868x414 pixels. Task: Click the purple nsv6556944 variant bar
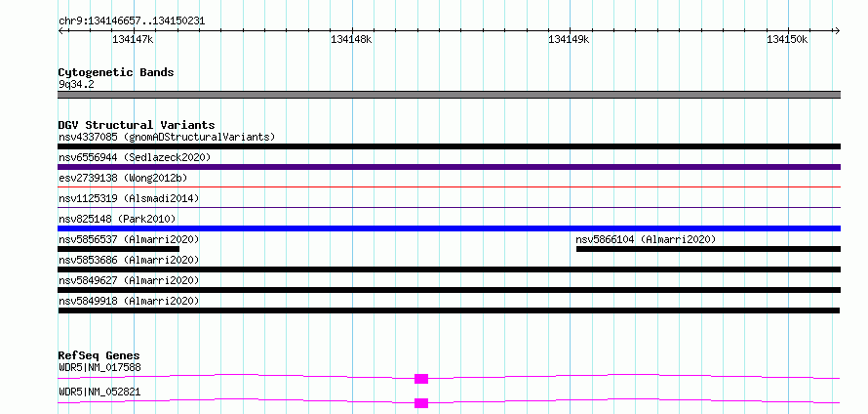[449, 167]
